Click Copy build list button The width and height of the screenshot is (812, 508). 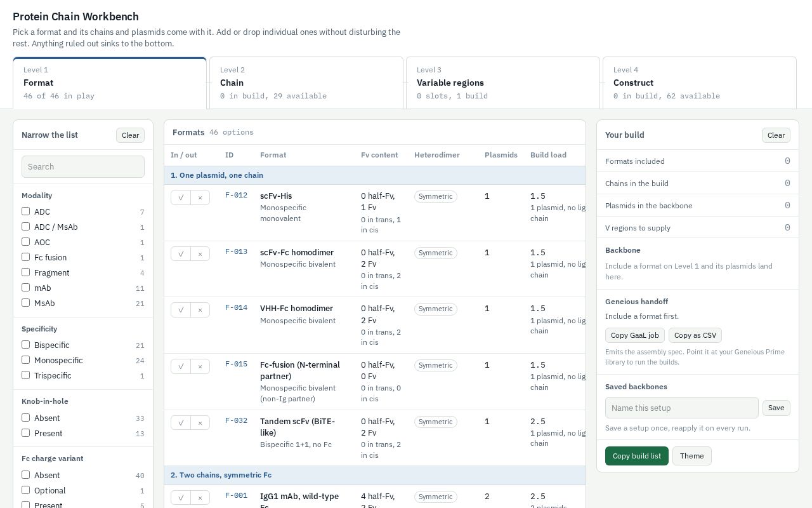[x=637, y=456]
